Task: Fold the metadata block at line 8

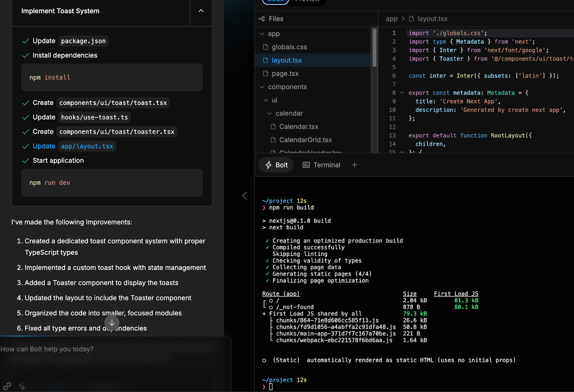Action: pos(402,93)
